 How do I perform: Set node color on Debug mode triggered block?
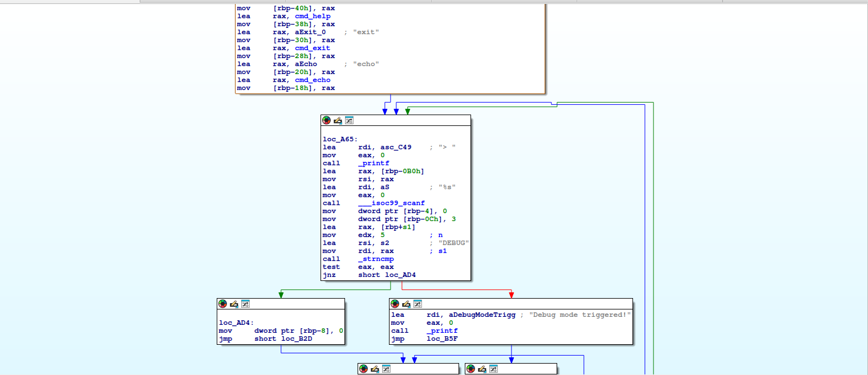(395, 304)
